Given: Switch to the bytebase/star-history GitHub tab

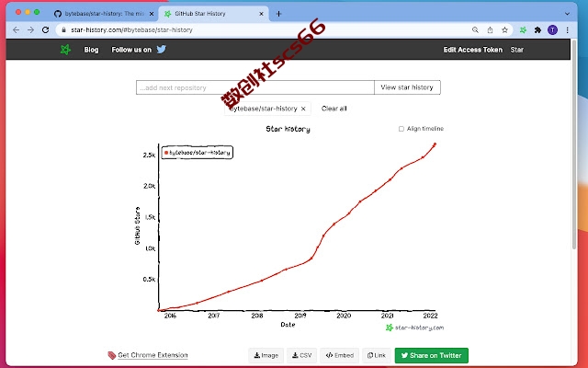Looking at the screenshot, I should [x=104, y=14].
